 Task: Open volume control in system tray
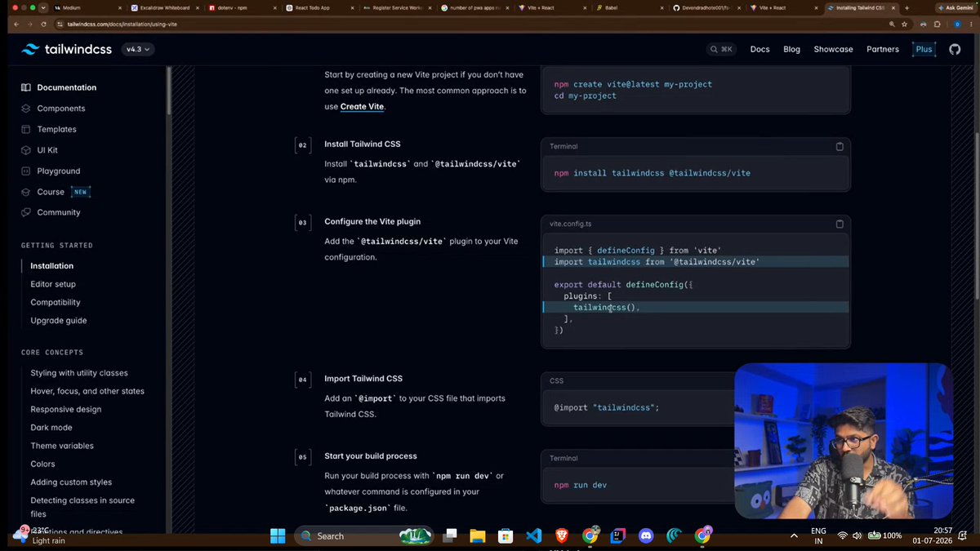pyautogui.click(x=857, y=535)
